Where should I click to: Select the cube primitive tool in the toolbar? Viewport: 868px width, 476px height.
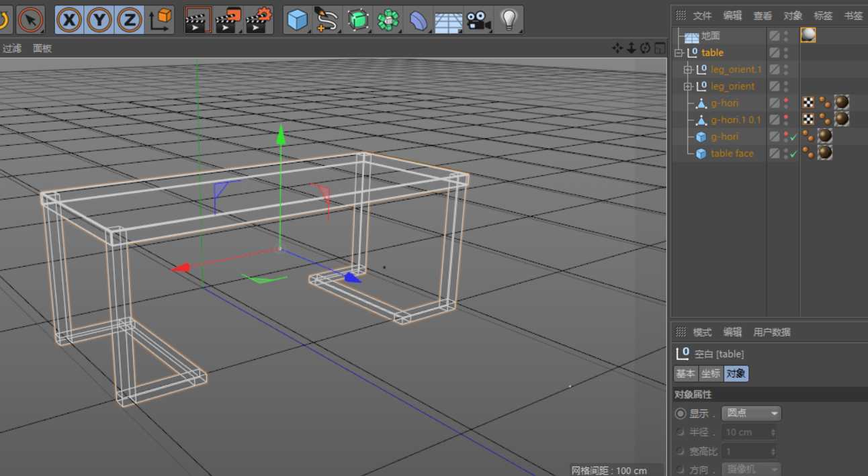(x=298, y=19)
